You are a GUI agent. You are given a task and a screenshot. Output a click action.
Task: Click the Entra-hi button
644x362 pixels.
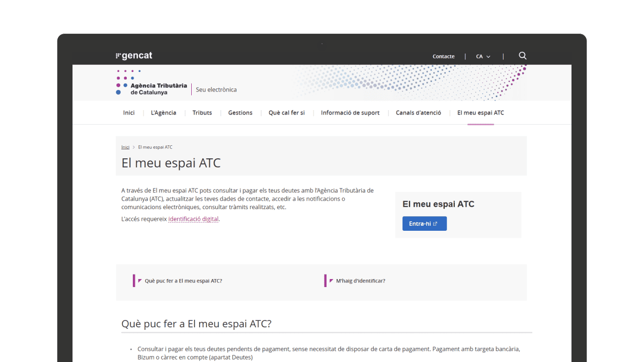coord(424,223)
